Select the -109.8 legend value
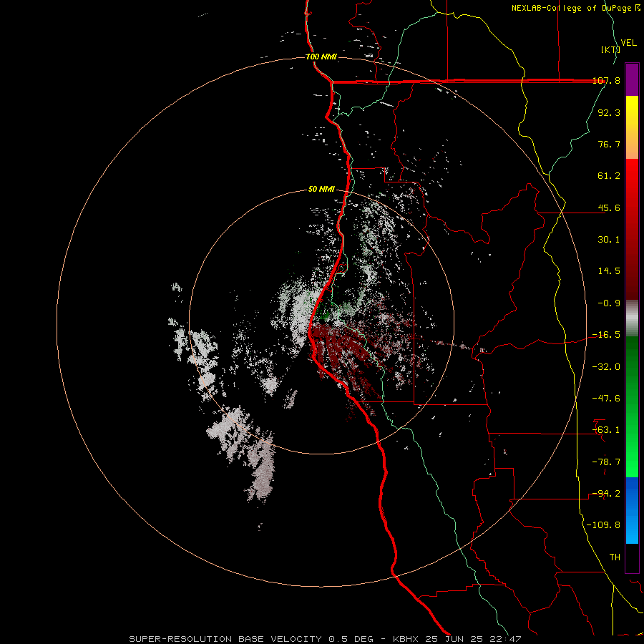This screenshot has height=644, width=644. tap(603, 525)
